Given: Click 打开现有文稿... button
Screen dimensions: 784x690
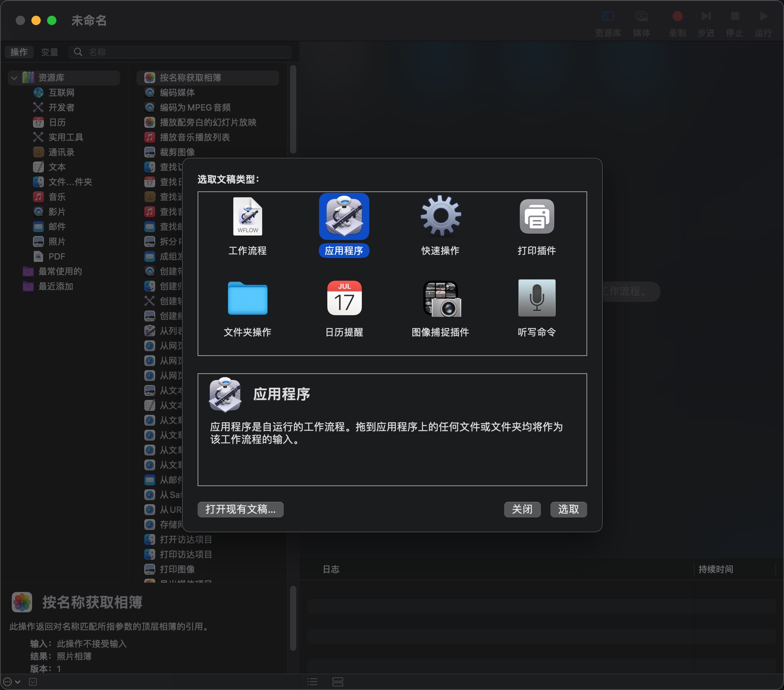Looking at the screenshot, I should click(x=240, y=509).
